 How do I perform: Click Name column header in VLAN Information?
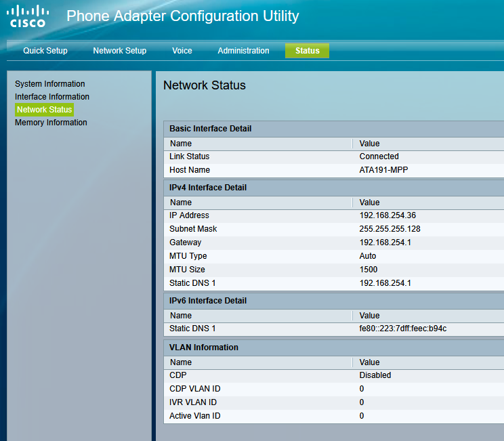[181, 362]
